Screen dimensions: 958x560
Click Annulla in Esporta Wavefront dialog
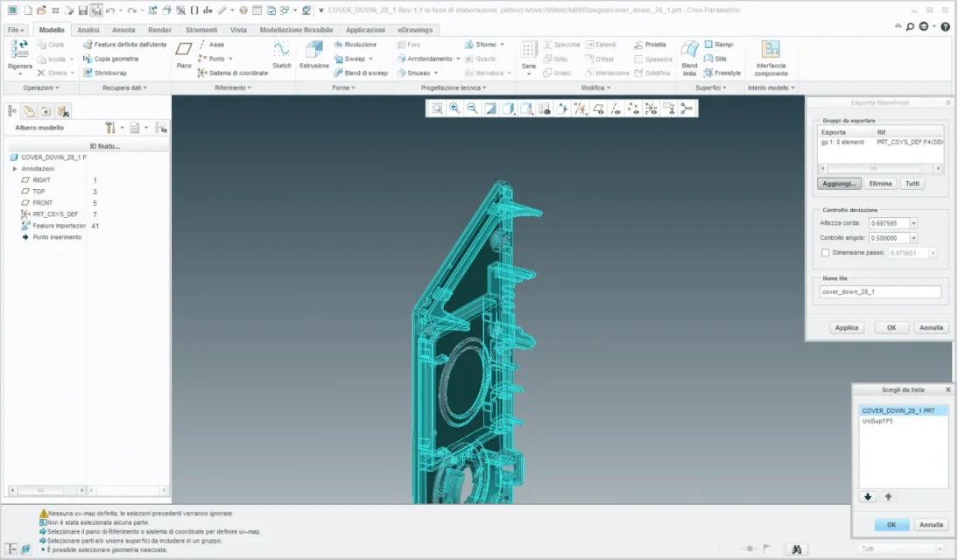click(x=931, y=328)
